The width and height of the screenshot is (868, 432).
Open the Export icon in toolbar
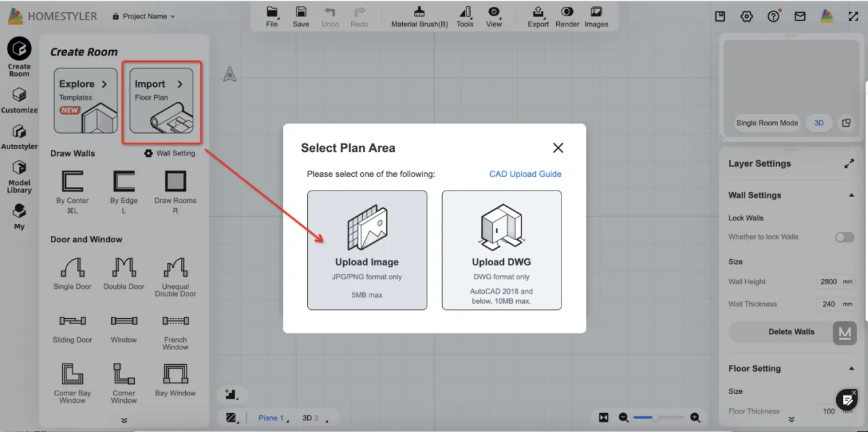[538, 12]
